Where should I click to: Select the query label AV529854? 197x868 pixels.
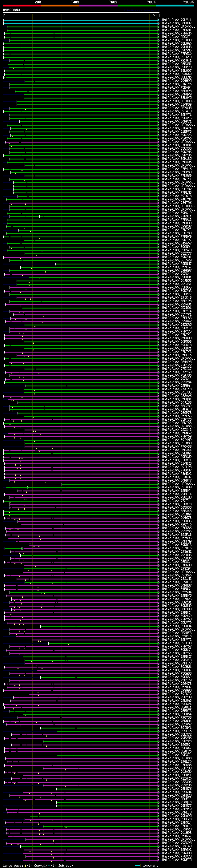(11, 10)
